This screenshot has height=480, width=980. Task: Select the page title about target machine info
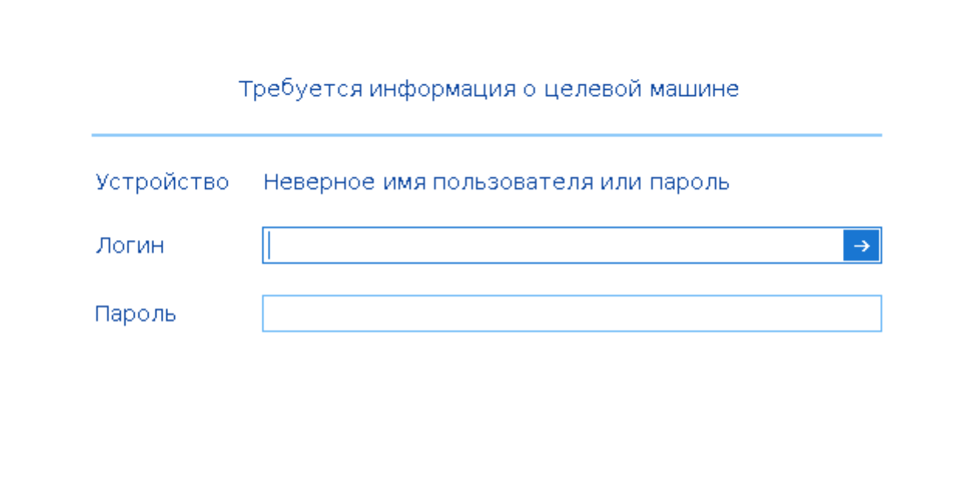(489, 87)
